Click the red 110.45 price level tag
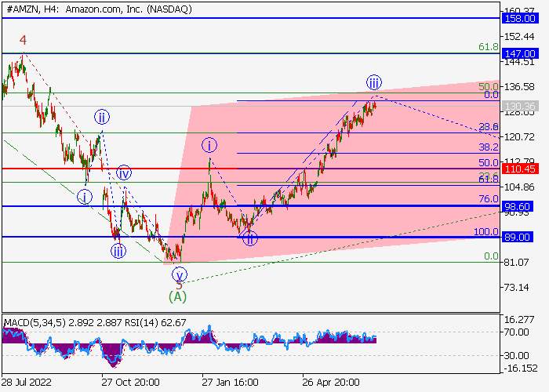The width and height of the screenshot is (549, 392). (520, 169)
